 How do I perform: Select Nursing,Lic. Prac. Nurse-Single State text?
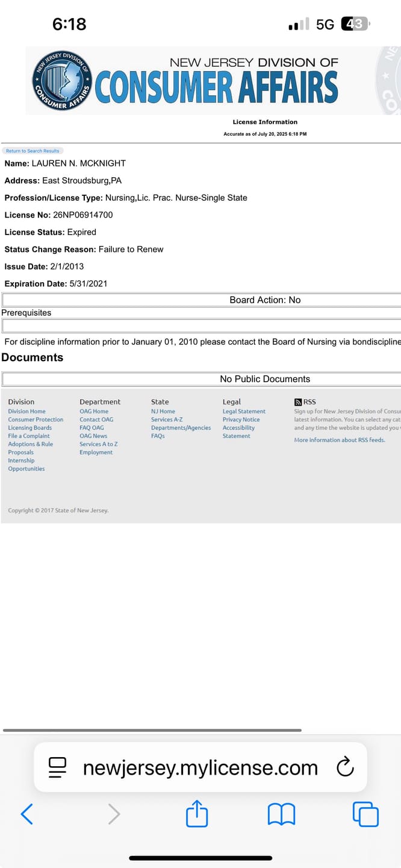176,198
